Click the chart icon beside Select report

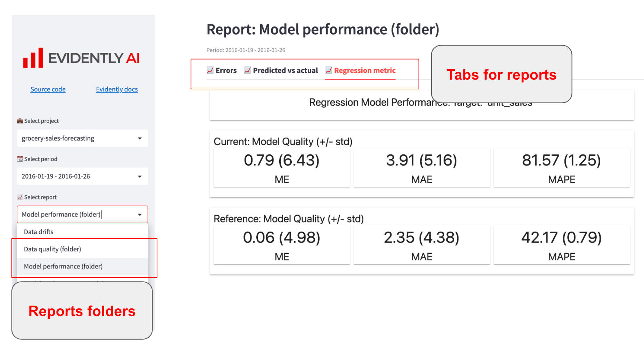(20, 197)
